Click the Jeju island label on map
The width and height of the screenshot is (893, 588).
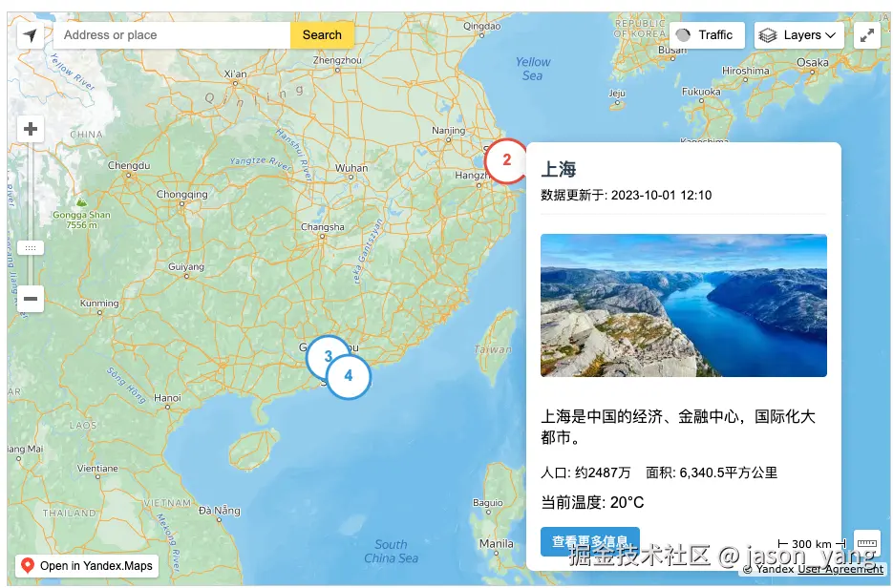[617, 94]
